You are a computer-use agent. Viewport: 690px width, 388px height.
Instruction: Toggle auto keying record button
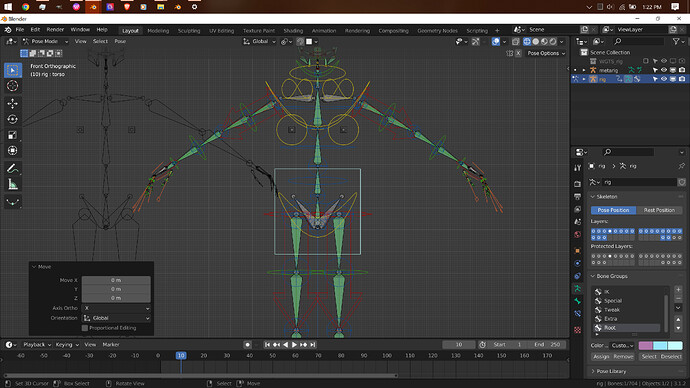(247, 345)
